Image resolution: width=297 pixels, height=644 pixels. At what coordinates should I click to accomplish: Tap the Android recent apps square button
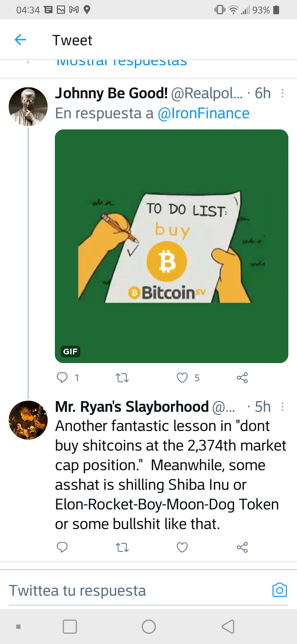(70, 626)
